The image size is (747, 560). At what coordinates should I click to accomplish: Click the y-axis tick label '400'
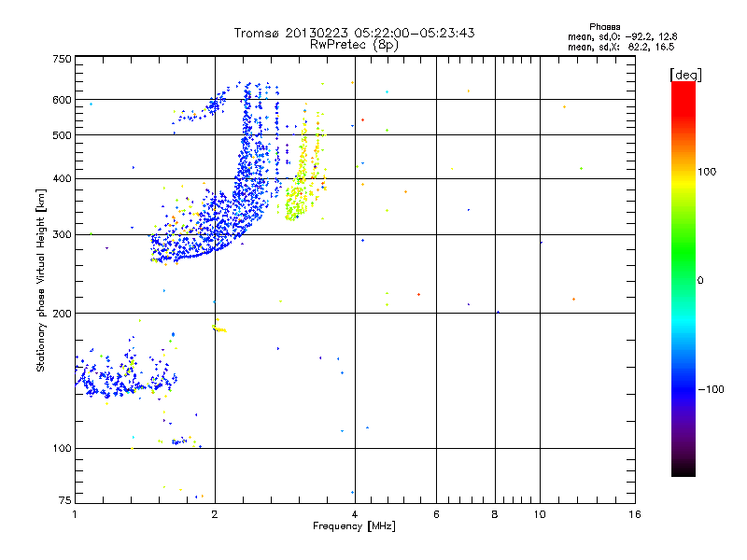62,179
